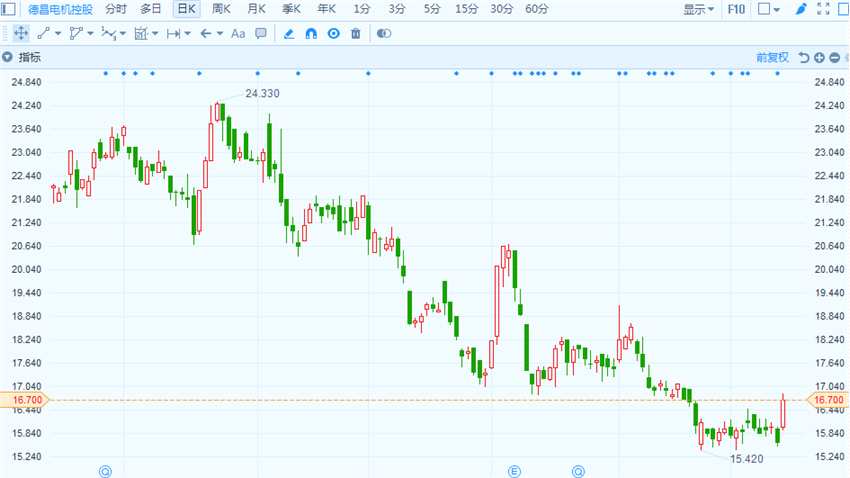Click the 前复权 adjustment link
The height and width of the screenshot is (478, 850).
tap(772, 57)
